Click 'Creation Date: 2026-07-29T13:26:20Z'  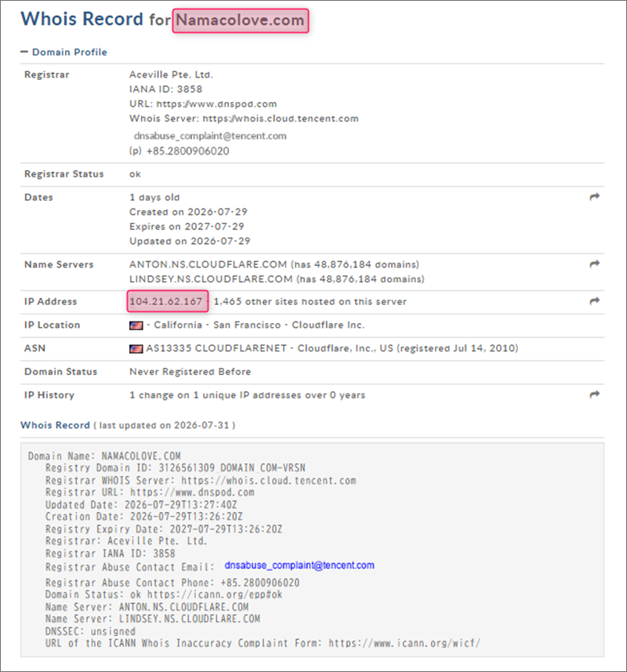pos(144,517)
